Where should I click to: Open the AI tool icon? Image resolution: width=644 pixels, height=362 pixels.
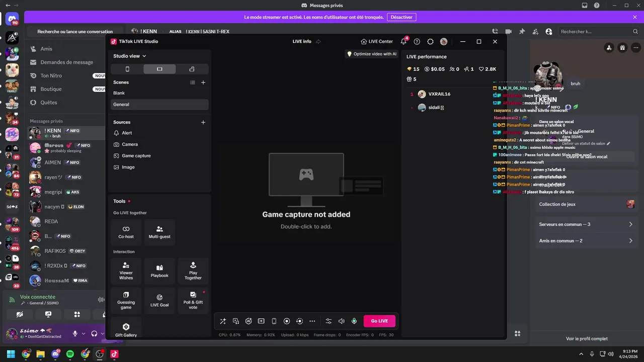[x=249, y=321]
